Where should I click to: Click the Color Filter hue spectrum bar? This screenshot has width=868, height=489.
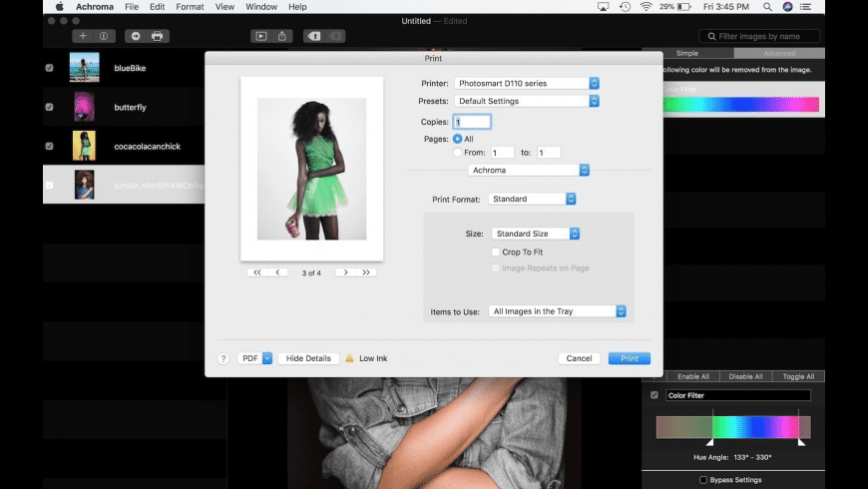coord(733,427)
